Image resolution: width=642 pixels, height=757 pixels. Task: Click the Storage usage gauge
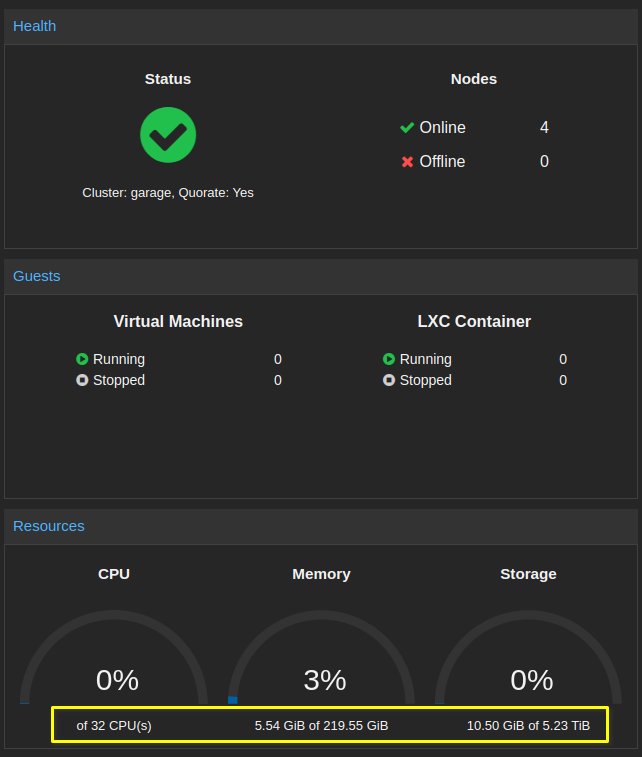click(529, 660)
